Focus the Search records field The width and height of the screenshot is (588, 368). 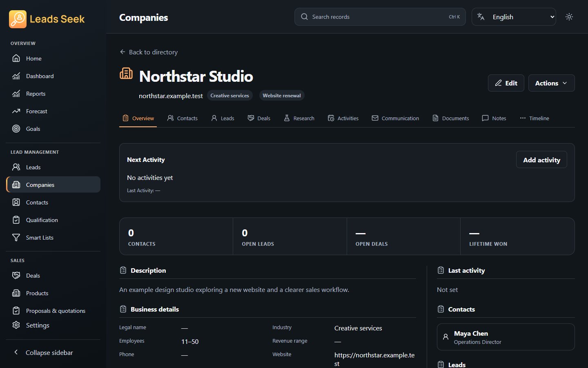pos(380,17)
